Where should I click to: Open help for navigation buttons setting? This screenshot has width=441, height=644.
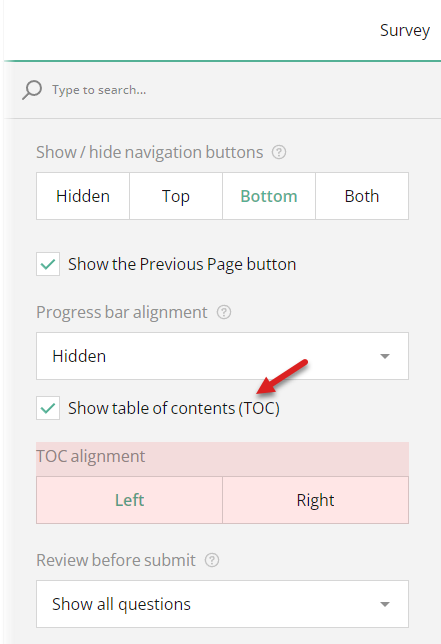pyautogui.click(x=279, y=152)
